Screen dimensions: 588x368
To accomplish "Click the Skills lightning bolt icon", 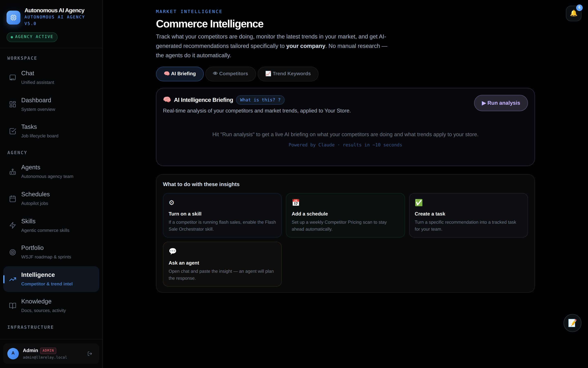I will tap(13, 225).
